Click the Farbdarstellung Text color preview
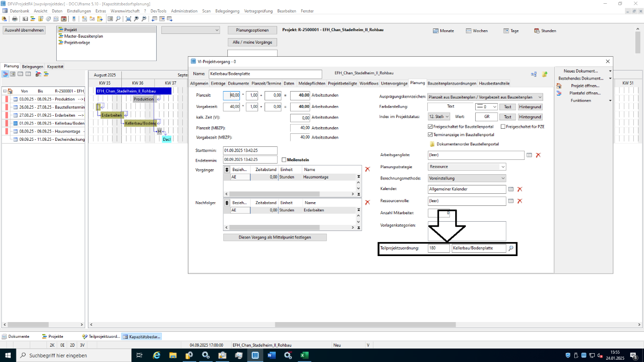 [x=451, y=107]
